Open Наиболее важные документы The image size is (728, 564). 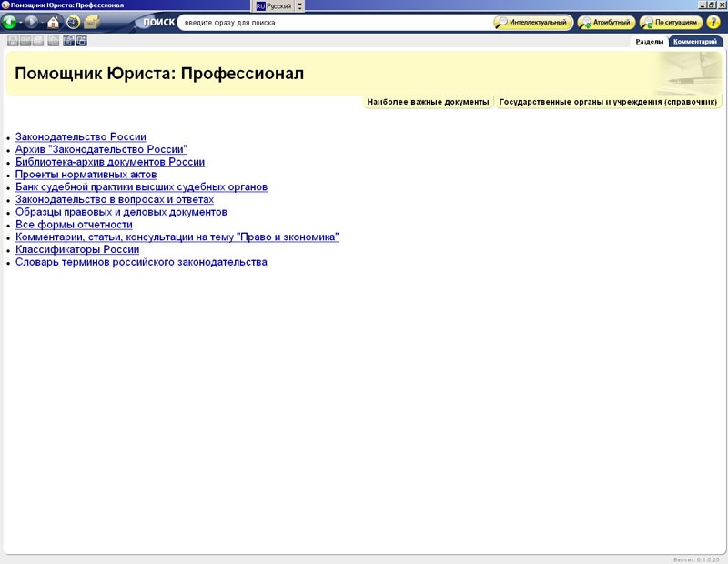(x=428, y=102)
